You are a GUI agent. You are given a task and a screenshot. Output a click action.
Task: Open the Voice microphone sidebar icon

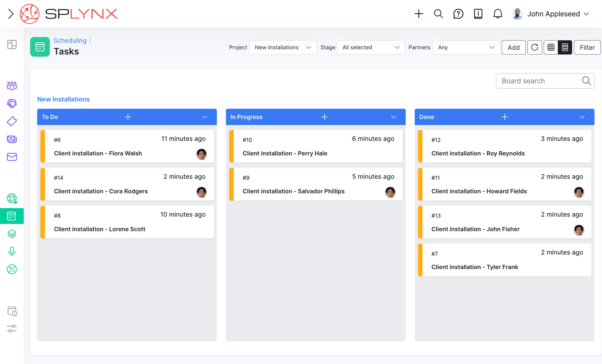pos(12,252)
